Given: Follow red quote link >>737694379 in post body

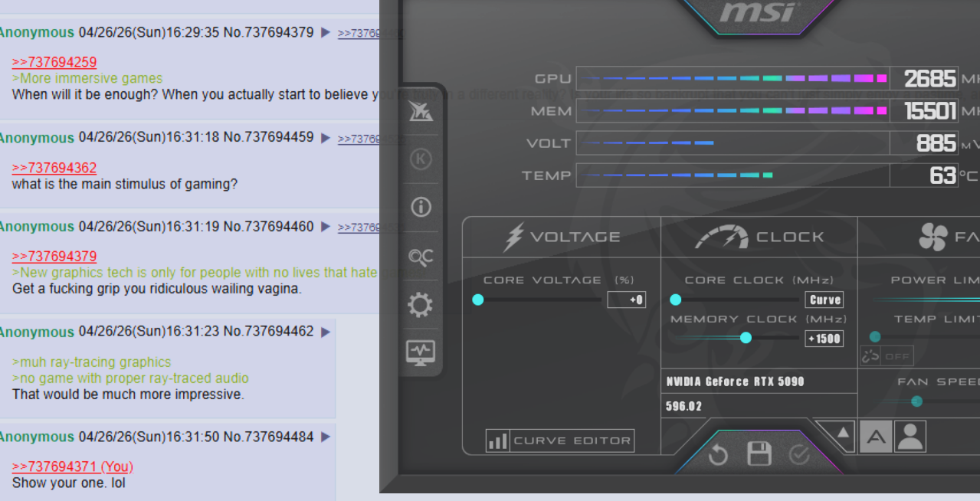Looking at the screenshot, I should pyautogui.click(x=54, y=256).
